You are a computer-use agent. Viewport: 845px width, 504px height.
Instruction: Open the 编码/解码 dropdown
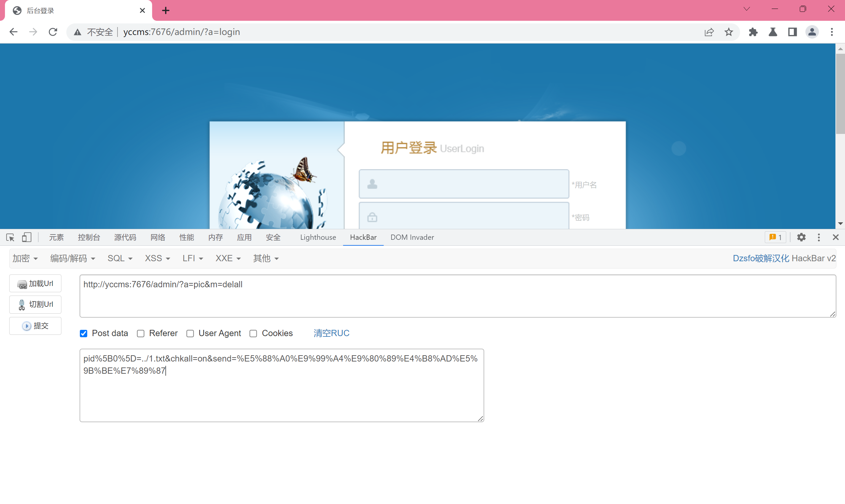pyautogui.click(x=72, y=259)
